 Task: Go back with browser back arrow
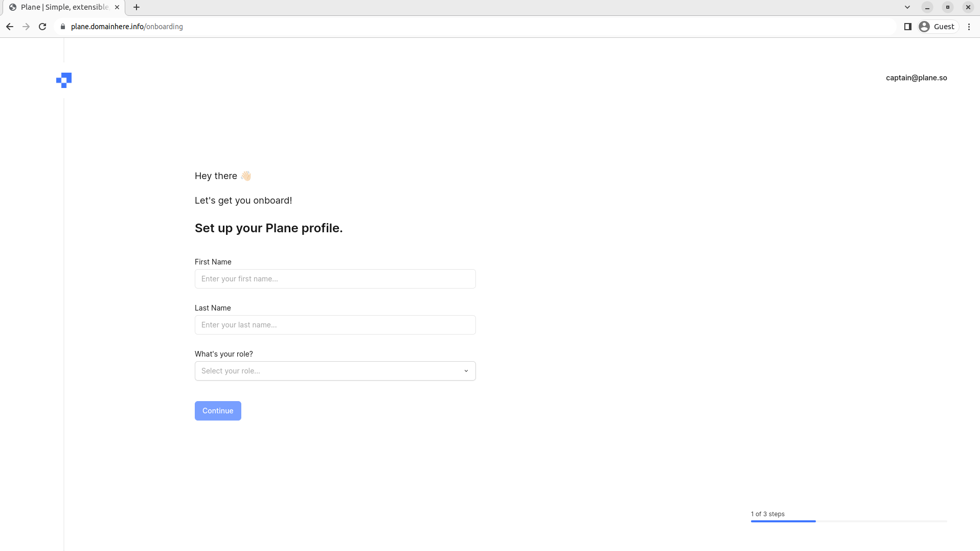click(x=10, y=27)
